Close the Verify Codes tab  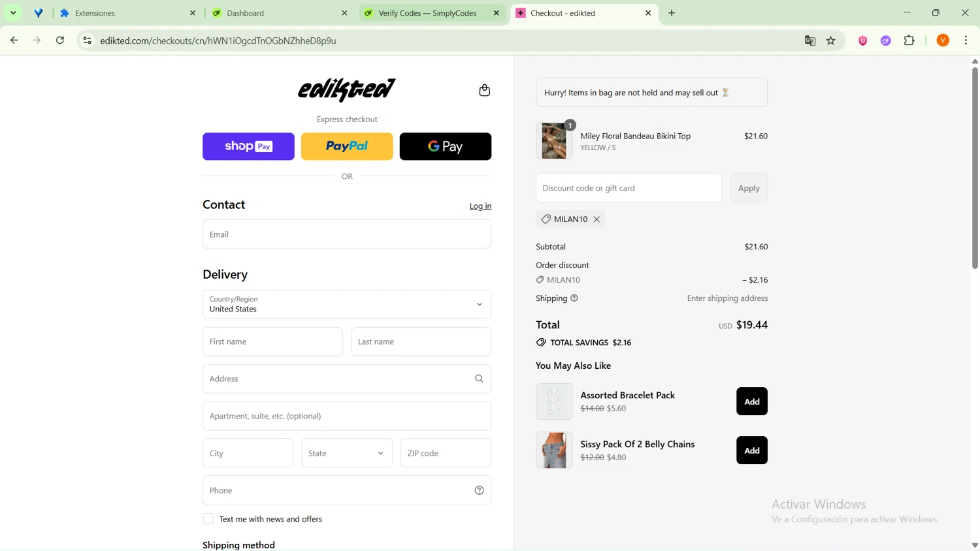click(497, 13)
